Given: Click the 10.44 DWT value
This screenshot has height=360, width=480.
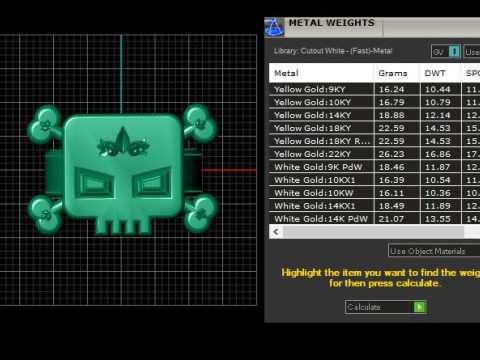Looking at the screenshot, I should [x=438, y=89].
